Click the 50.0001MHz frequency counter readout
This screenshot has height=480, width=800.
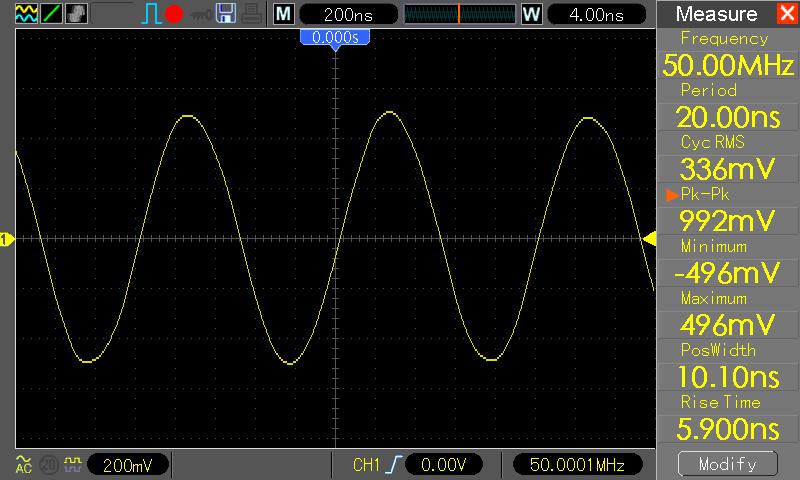coord(577,464)
